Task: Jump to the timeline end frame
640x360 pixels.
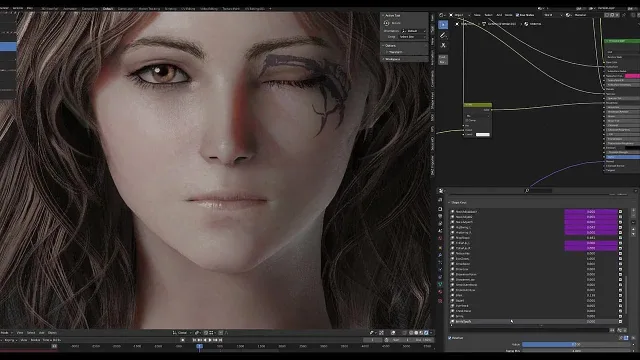Action: click(x=221, y=340)
